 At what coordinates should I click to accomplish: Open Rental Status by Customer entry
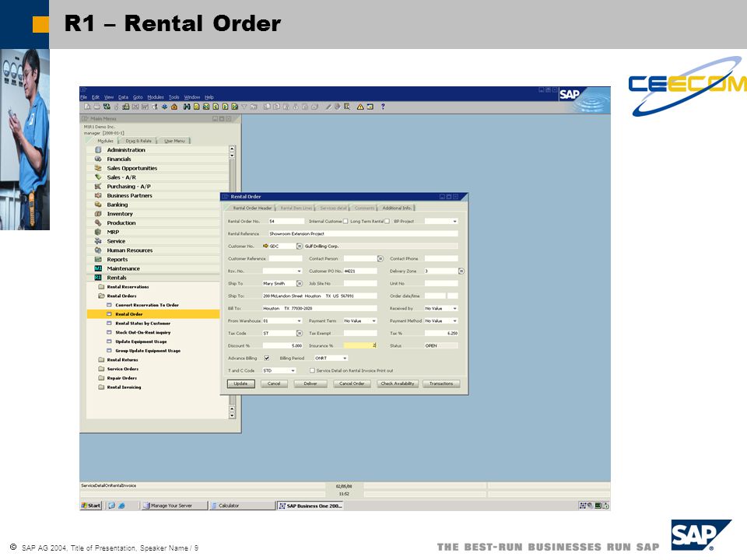point(142,324)
